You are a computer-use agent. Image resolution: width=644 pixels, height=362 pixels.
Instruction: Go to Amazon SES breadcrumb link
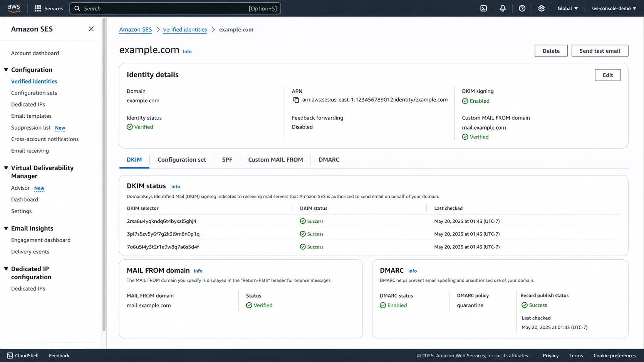tap(135, 30)
